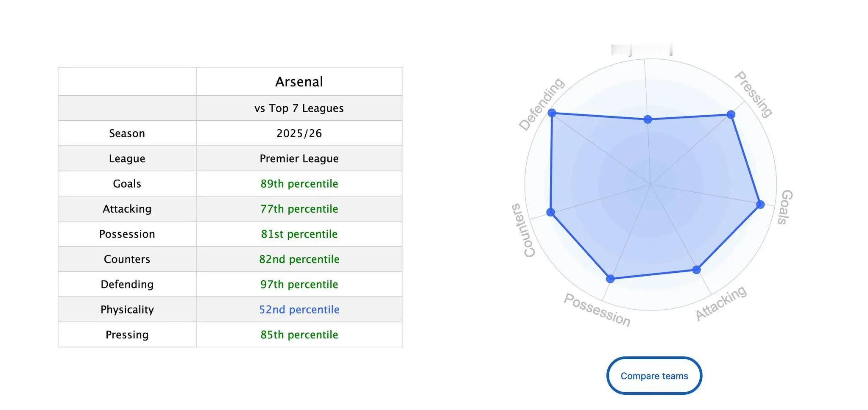Screen dimensions: 868x410
Task: Click the Compare teams button
Action: click(654, 376)
